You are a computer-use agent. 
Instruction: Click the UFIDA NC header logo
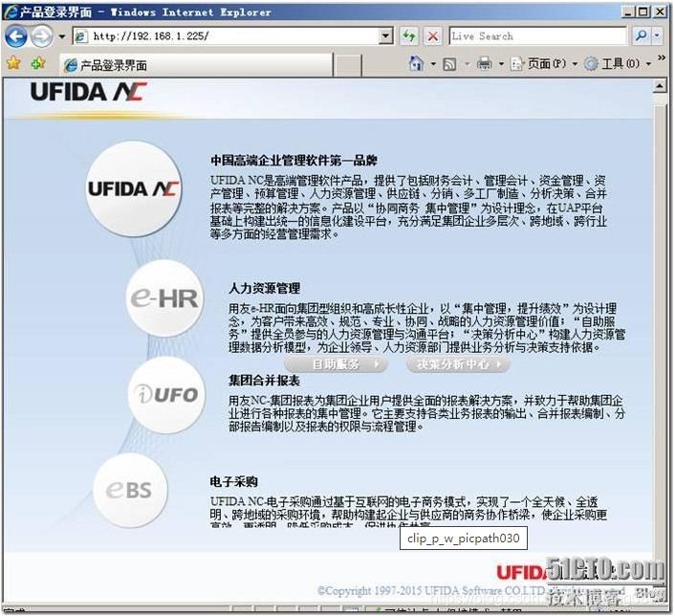89,92
